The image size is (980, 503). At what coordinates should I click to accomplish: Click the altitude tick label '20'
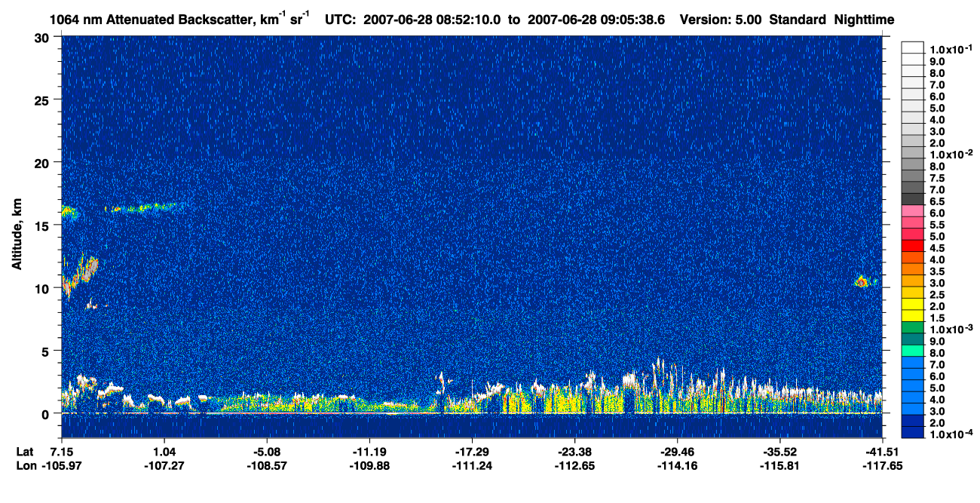tap(43, 163)
